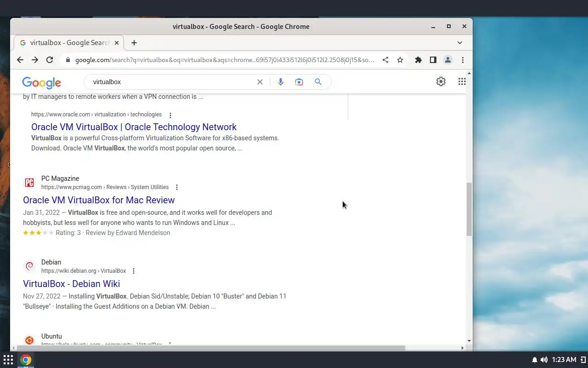Open the taskbar applications grid
Image resolution: width=588 pixels, height=368 pixels.
(8, 360)
